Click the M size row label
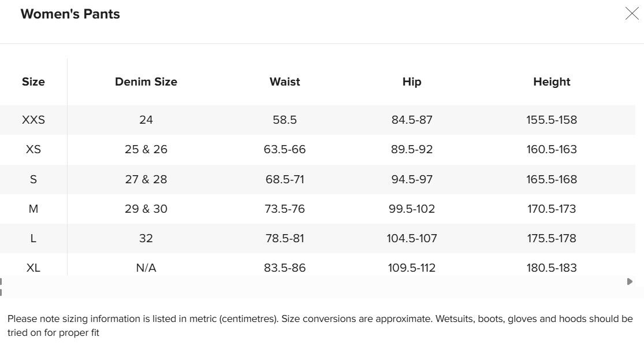 [33, 209]
